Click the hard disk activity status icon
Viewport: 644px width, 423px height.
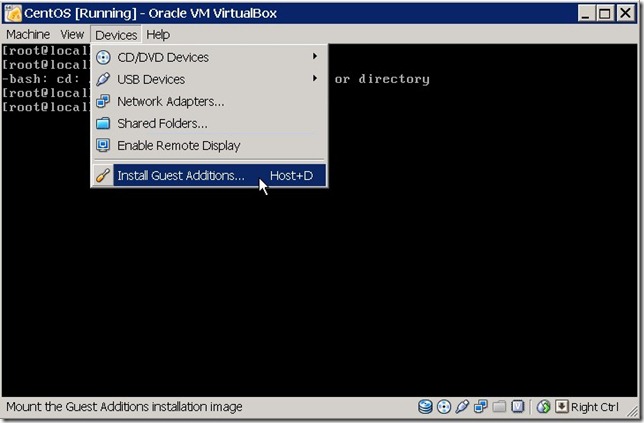pos(425,407)
